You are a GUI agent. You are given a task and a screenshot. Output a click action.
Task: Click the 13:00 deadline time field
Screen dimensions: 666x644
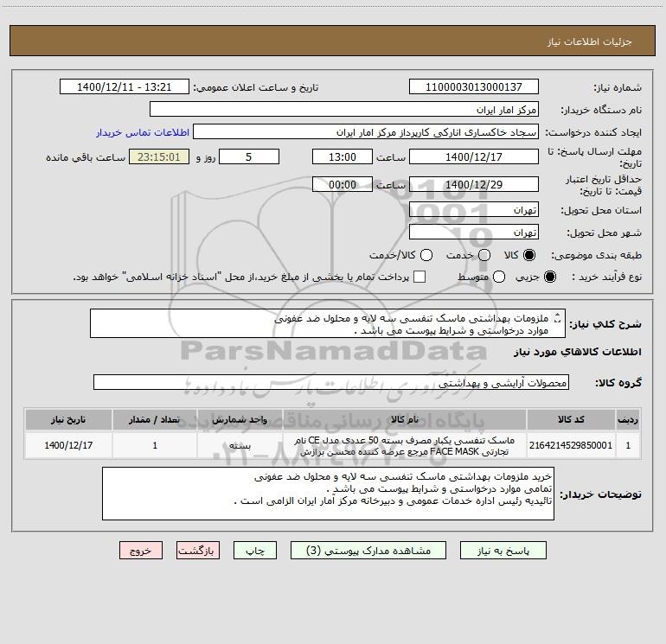(x=343, y=157)
